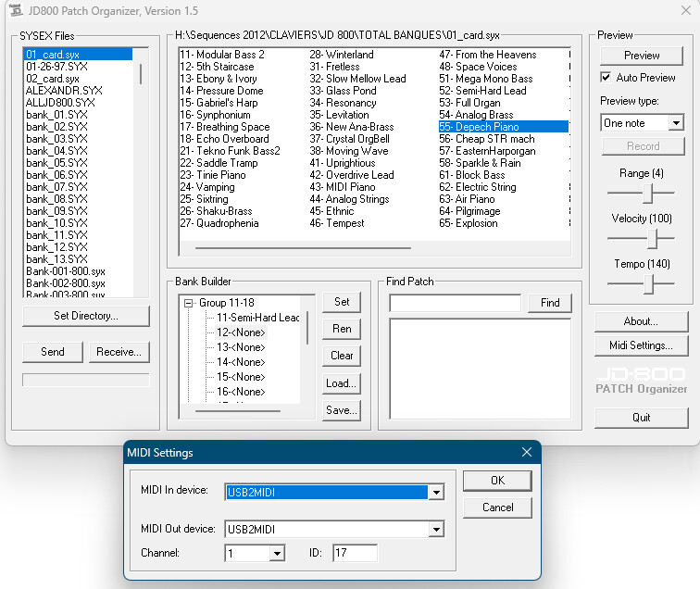700x589 pixels.
Task: Click the Find button
Action: [x=550, y=303]
